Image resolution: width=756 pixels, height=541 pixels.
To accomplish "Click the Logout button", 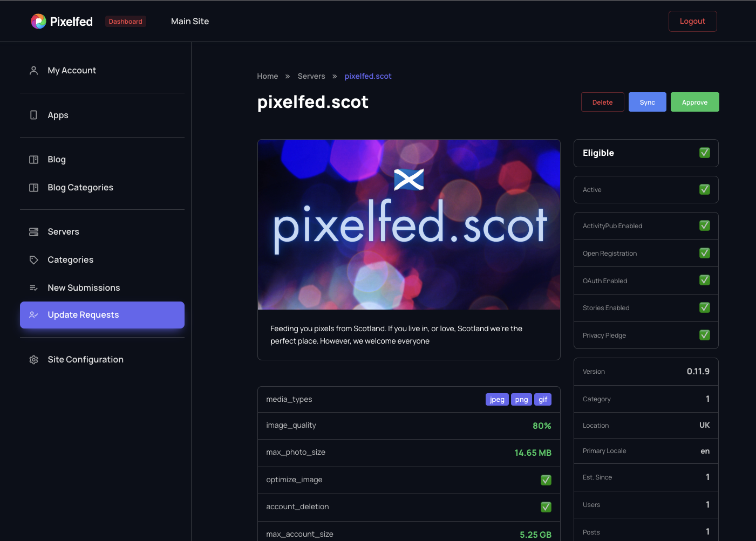I will tap(692, 21).
